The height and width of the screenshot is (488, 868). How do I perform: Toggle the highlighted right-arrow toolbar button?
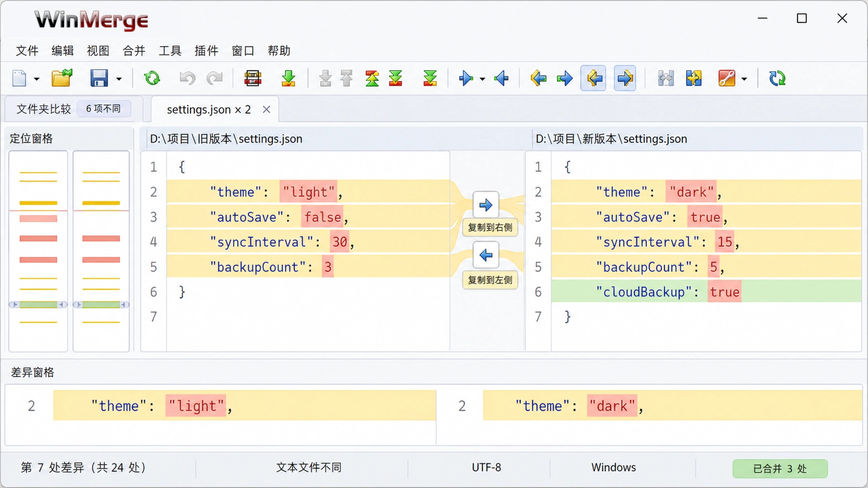pos(625,78)
